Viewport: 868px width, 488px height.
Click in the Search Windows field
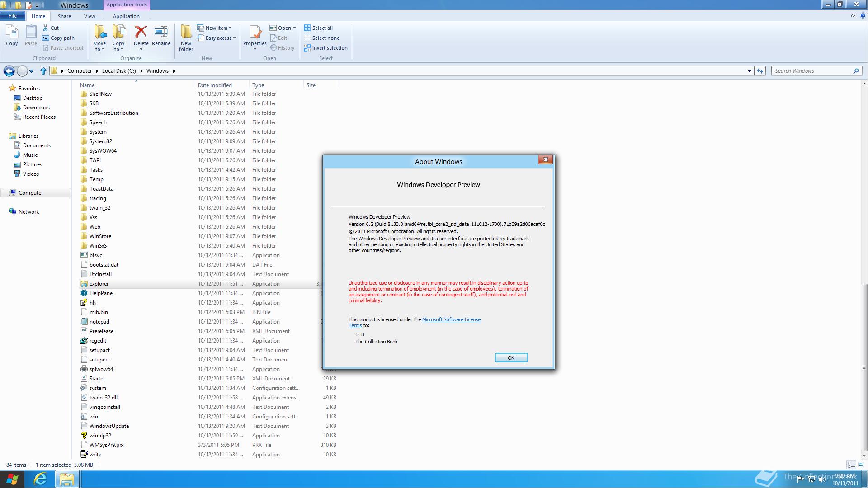point(811,71)
